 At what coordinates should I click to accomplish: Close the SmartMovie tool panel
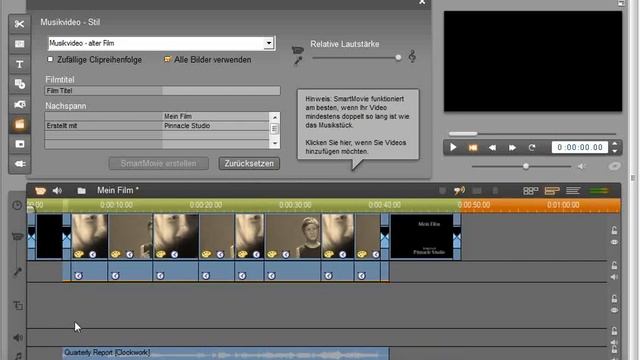point(422,2)
